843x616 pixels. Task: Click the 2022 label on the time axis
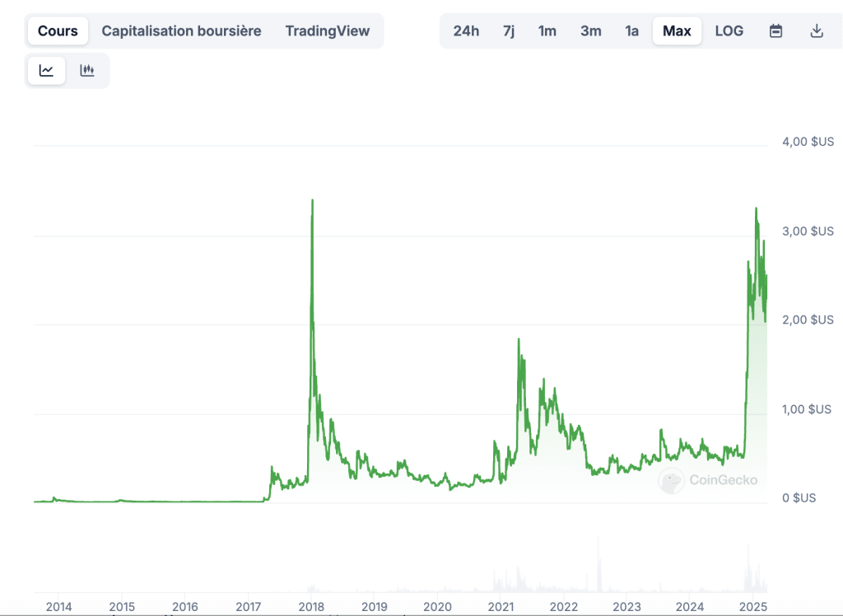click(x=564, y=607)
